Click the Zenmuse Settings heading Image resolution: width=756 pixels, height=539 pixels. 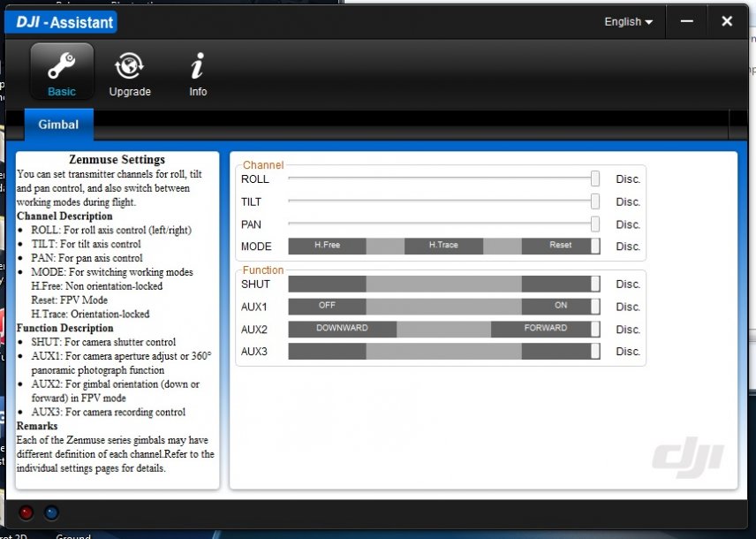(x=117, y=160)
